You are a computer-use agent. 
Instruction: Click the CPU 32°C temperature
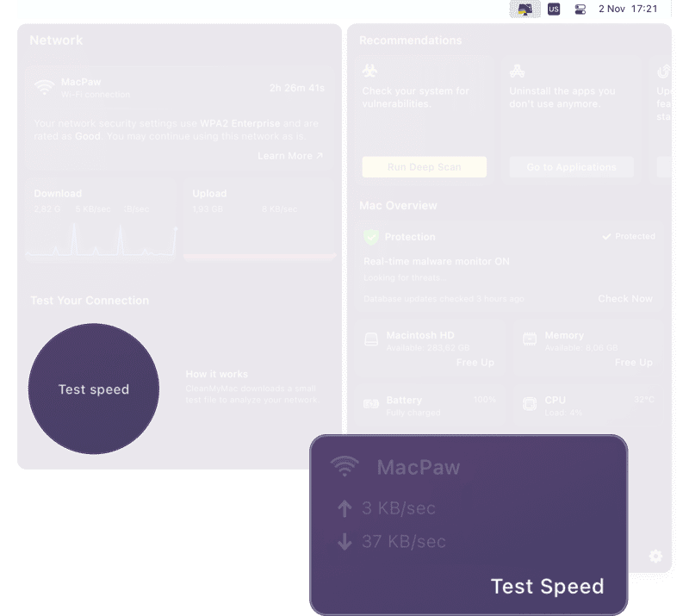(644, 399)
